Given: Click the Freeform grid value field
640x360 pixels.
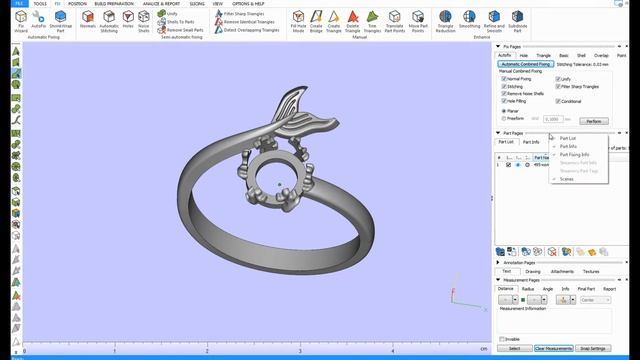Looking at the screenshot, I should tap(553, 119).
